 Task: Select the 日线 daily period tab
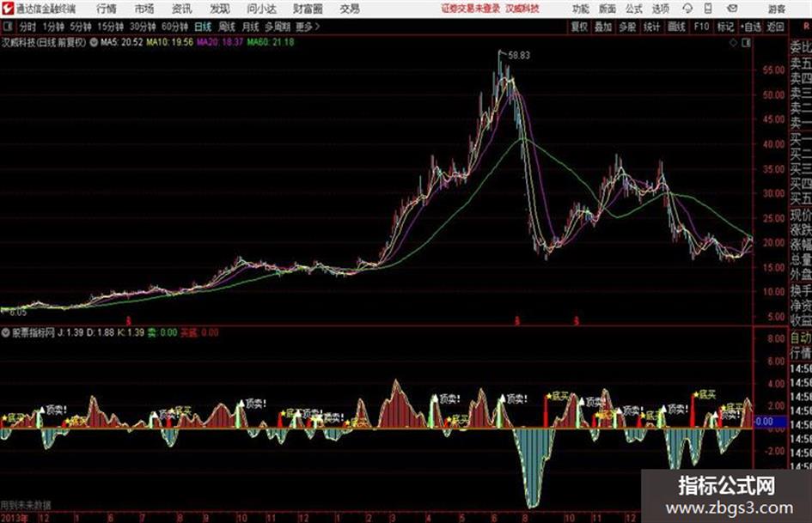pyautogui.click(x=203, y=27)
